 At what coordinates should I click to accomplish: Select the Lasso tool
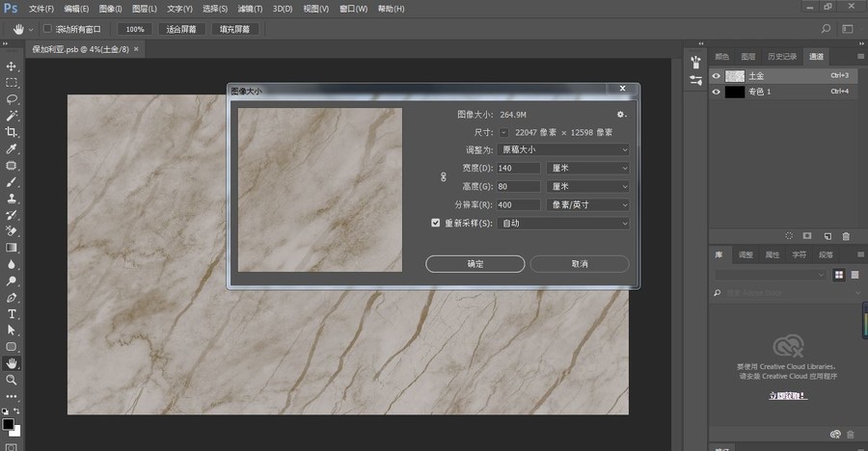point(11,99)
